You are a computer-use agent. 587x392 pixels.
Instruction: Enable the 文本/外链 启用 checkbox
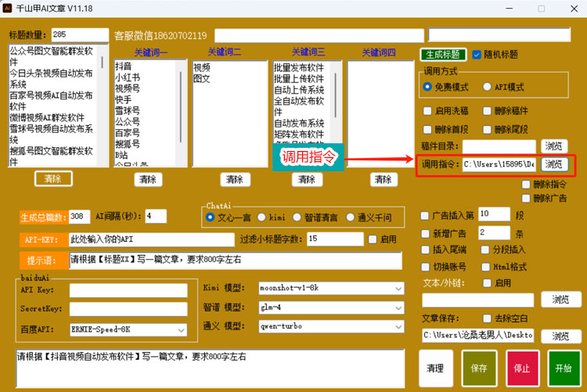point(487,283)
